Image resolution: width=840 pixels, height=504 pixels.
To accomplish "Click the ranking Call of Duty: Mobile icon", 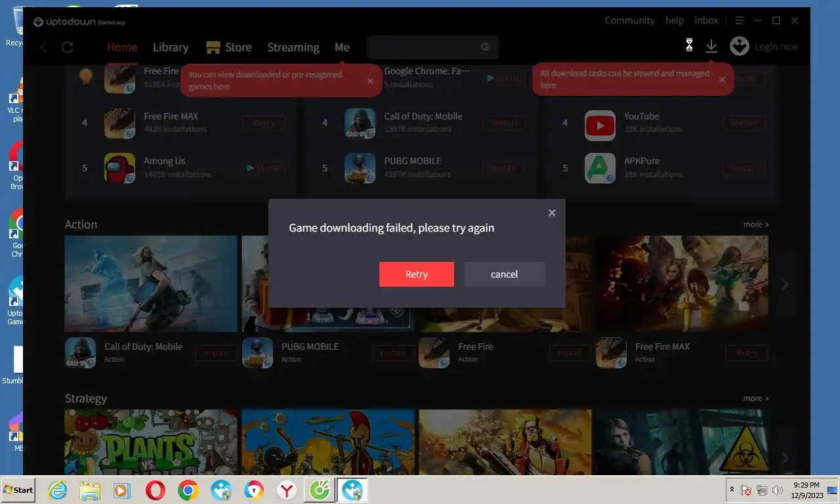I will coord(360,123).
